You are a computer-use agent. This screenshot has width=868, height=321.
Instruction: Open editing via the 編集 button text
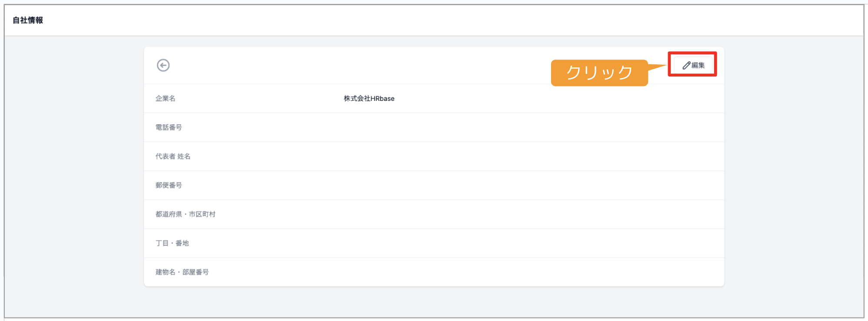point(698,65)
